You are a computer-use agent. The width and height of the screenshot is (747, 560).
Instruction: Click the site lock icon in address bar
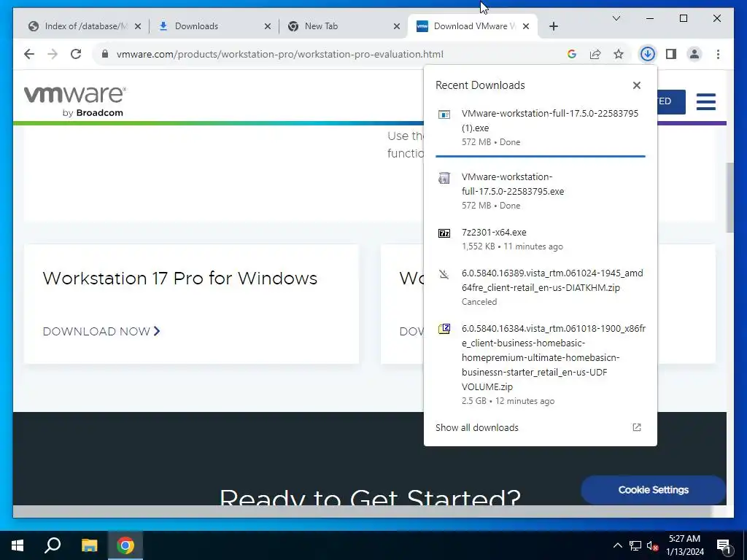105,54
